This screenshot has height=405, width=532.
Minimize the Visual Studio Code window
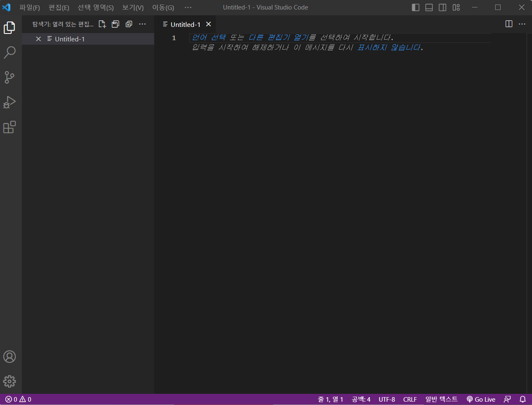pyautogui.click(x=475, y=7)
